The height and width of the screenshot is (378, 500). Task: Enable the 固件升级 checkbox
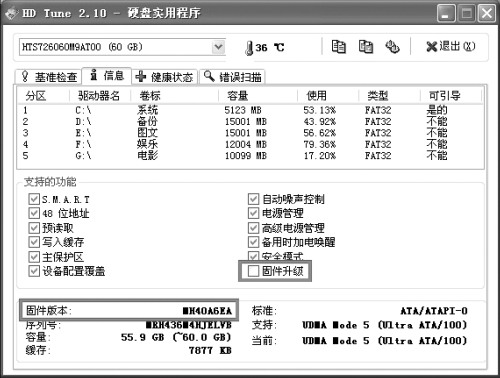click(253, 271)
